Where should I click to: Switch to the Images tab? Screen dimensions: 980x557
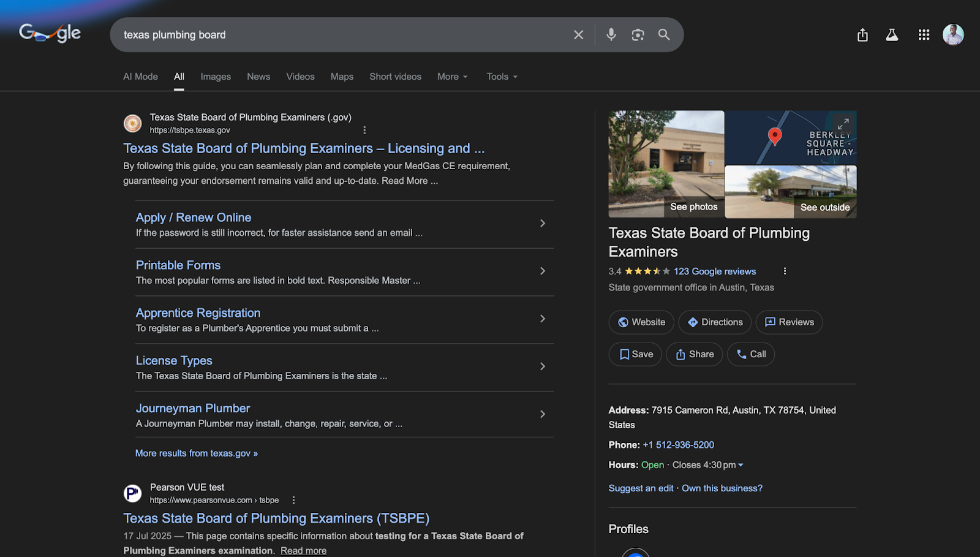pyautogui.click(x=215, y=77)
